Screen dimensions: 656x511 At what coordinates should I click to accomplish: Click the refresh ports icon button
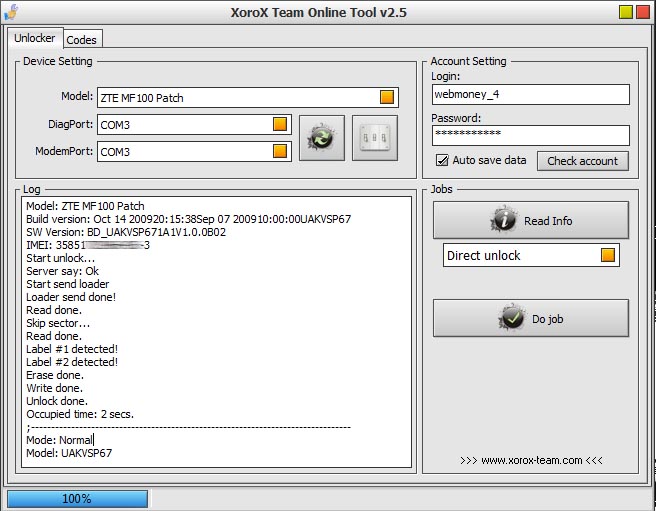click(x=322, y=138)
